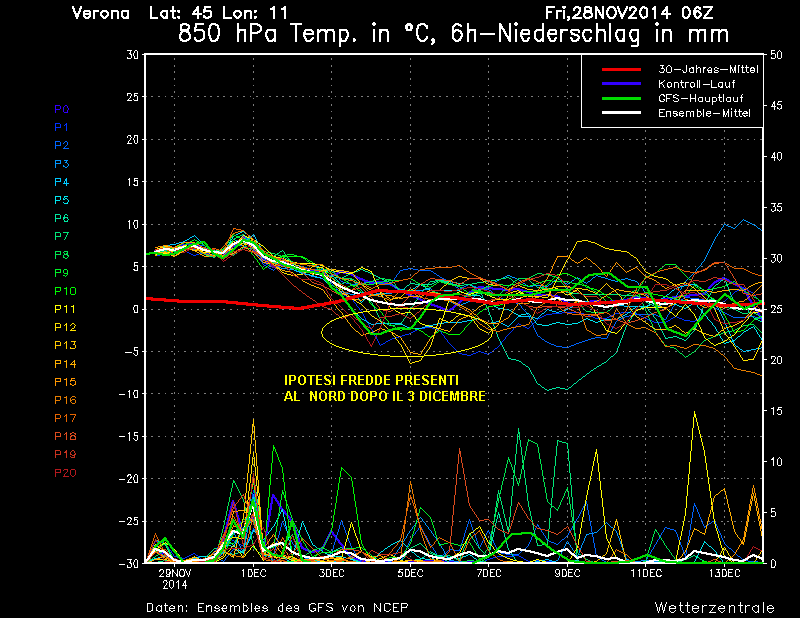Click the 30-Jahres-Mittel legend text
The width and height of the screenshot is (800, 618).
(708, 69)
